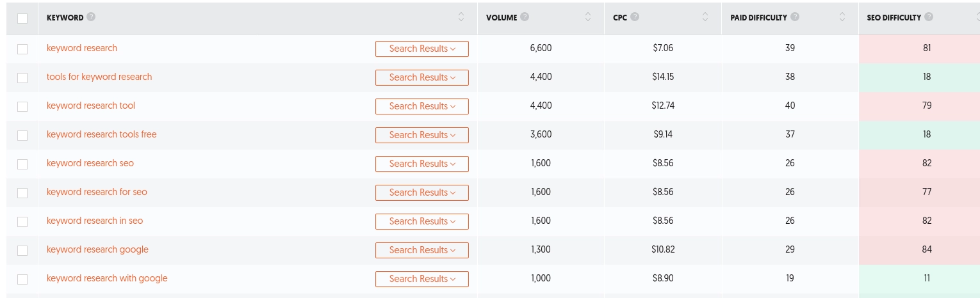Check the box for 'keyword research for seo'

(22, 192)
